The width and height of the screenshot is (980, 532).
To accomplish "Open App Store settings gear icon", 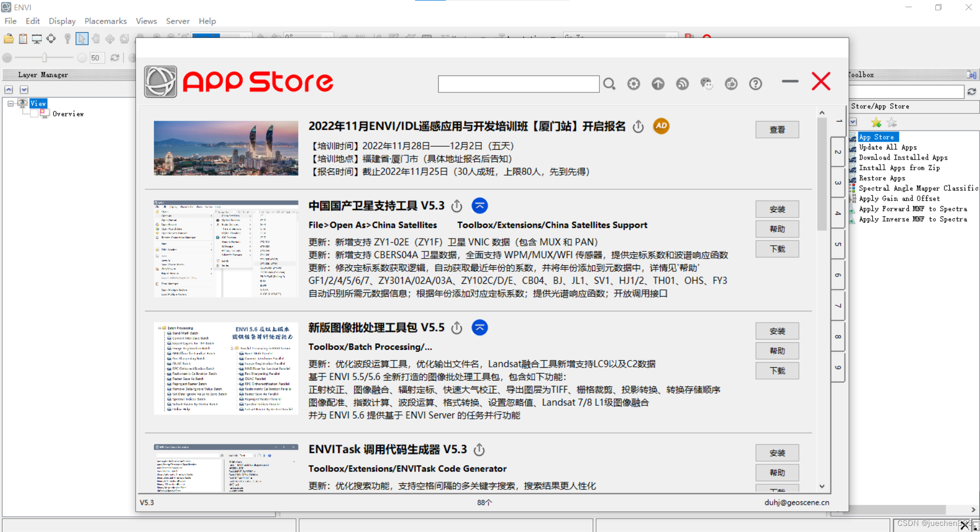I will point(634,84).
